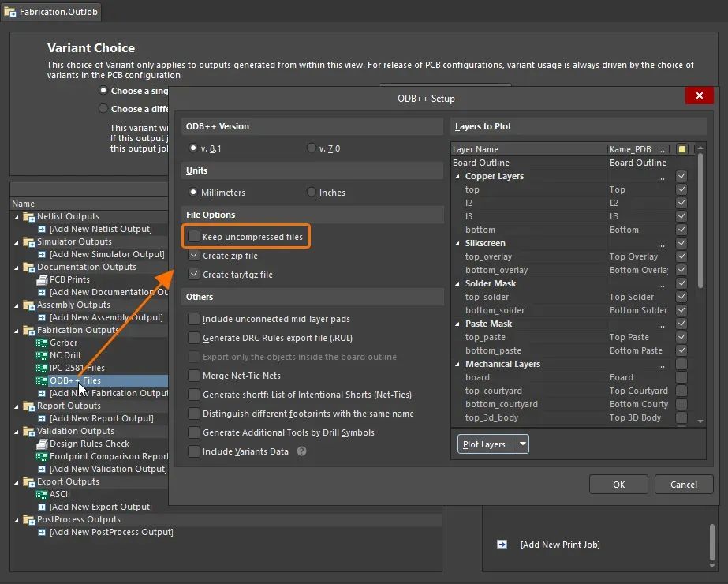Viewport: 728px width, 584px height.
Task: Click the Add New Documentation Output icon
Action: [x=42, y=292]
